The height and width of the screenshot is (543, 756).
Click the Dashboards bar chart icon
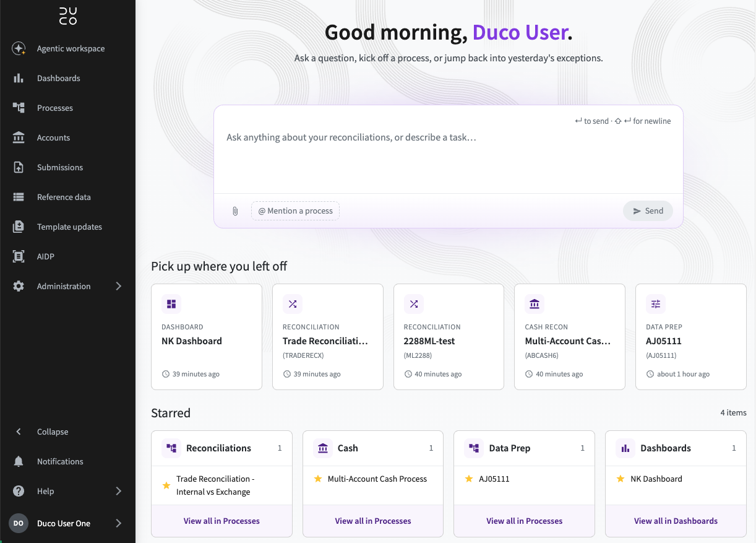[19, 78]
